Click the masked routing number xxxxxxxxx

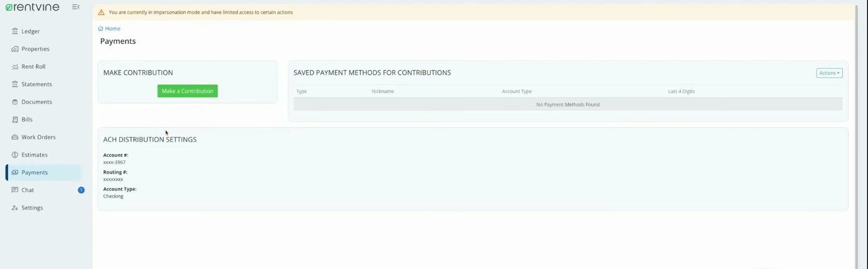(x=113, y=179)
